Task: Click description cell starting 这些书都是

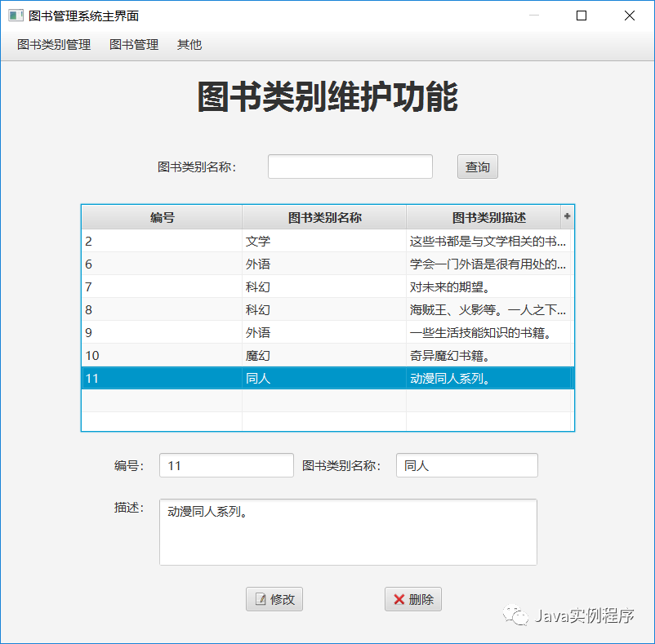Action: 488,241
